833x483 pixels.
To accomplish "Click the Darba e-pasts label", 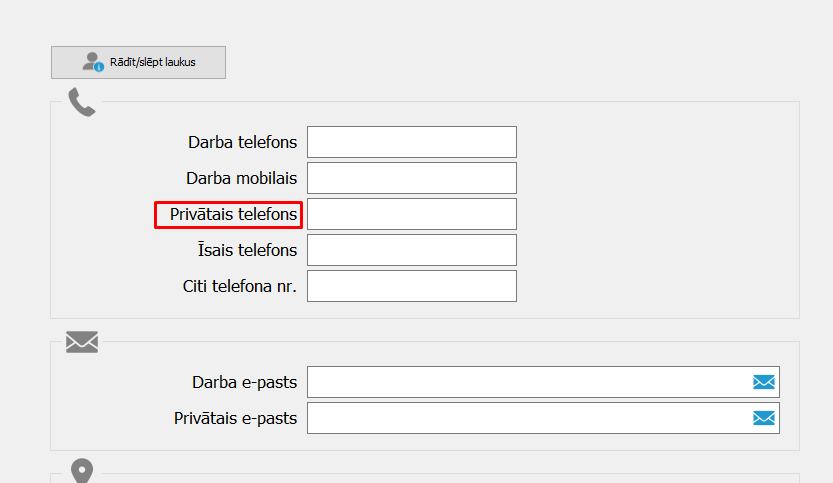I will point(244,383).
